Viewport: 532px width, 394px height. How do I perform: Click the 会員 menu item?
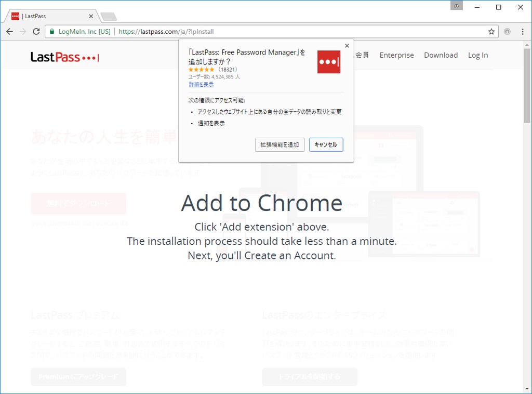point(362,55)
